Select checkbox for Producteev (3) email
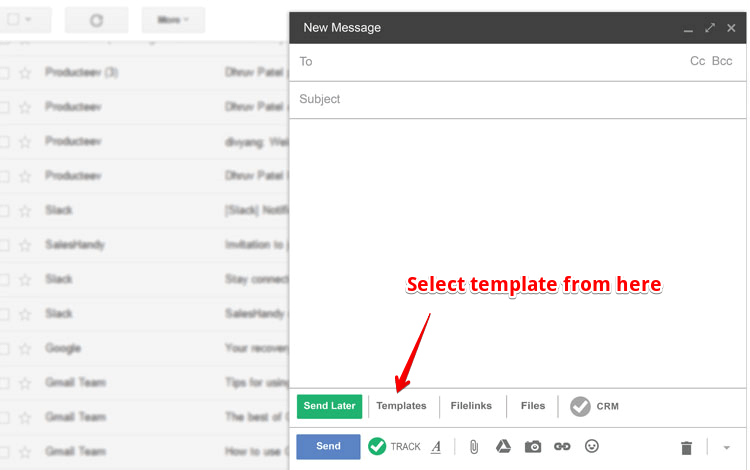 tap(4, 73)
